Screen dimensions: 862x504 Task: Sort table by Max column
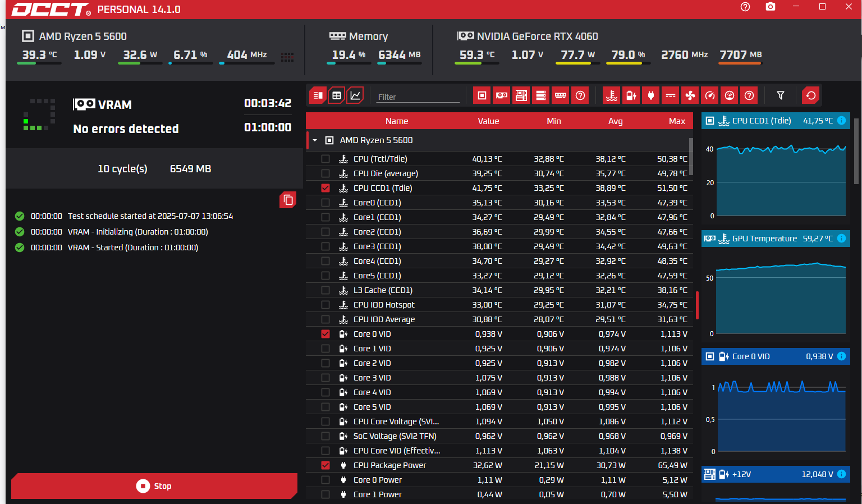677,121
